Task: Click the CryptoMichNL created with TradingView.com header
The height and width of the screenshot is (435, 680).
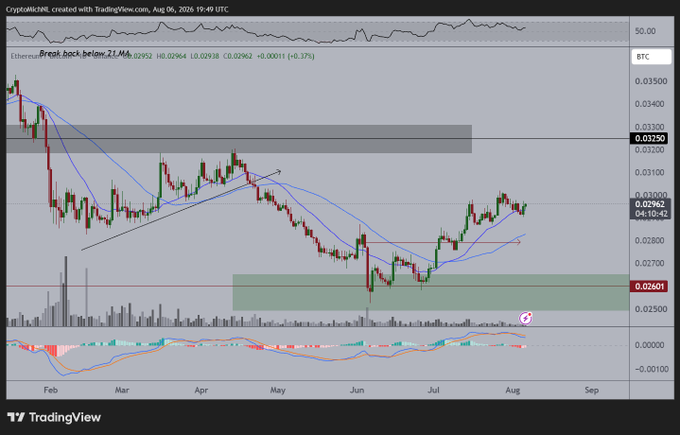Action: pyautogui.click(x=117, y=9)
